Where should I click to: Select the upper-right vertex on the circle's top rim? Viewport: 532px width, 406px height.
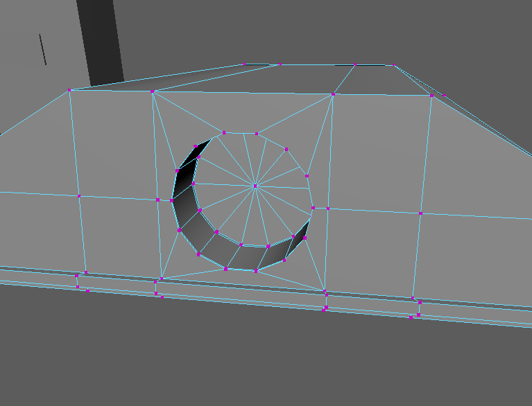(257, 134)
